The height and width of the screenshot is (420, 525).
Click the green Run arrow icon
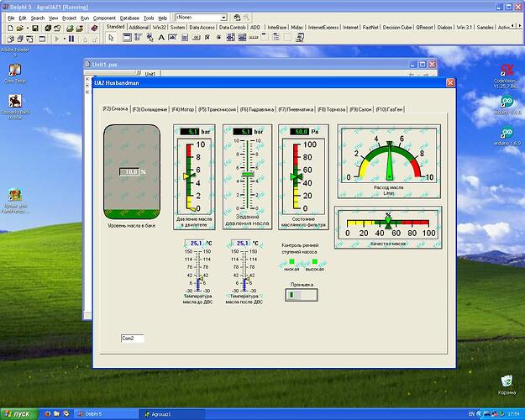(x=57, y=39)
